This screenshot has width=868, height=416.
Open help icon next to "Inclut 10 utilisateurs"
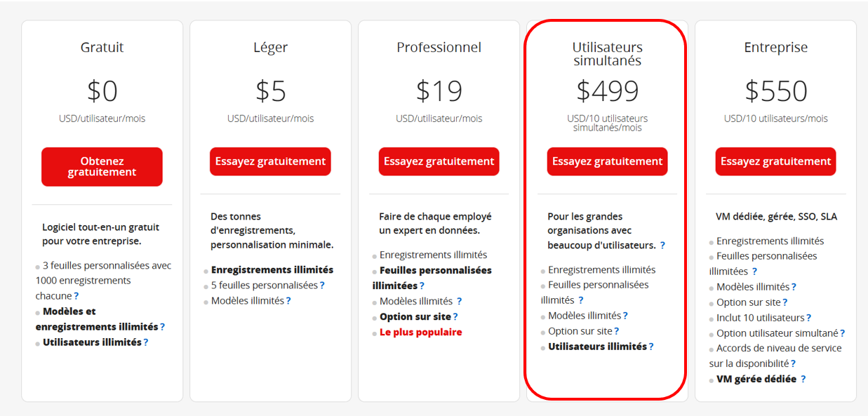(x=808, y=318)
